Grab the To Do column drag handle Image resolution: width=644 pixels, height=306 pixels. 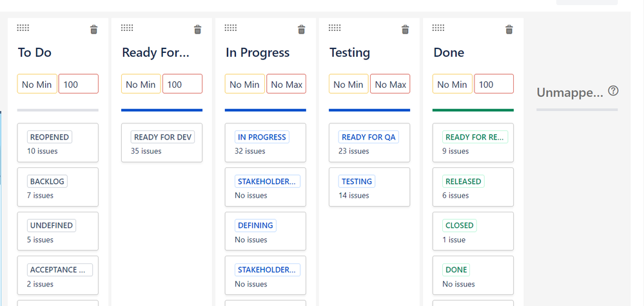[x=23, y=28]
